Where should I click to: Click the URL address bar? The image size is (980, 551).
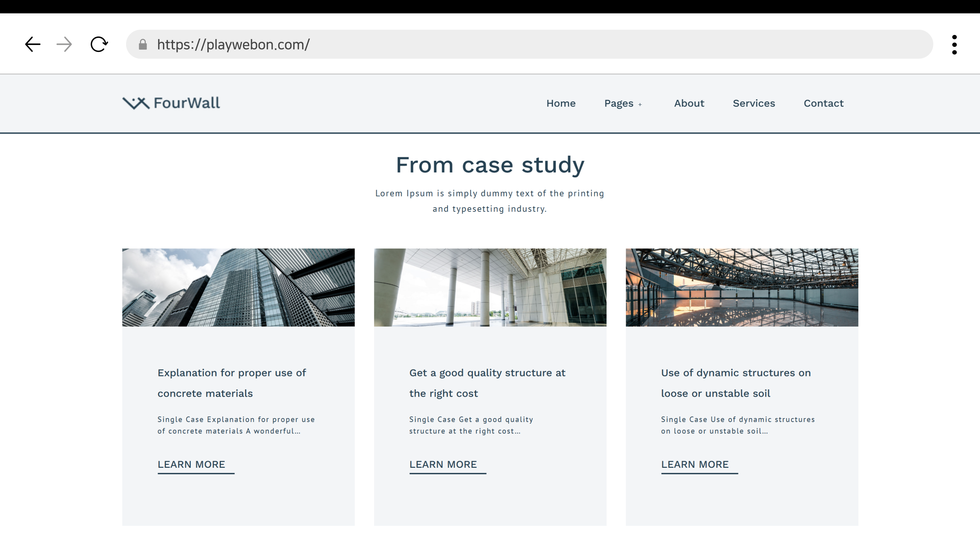[533, 44]
